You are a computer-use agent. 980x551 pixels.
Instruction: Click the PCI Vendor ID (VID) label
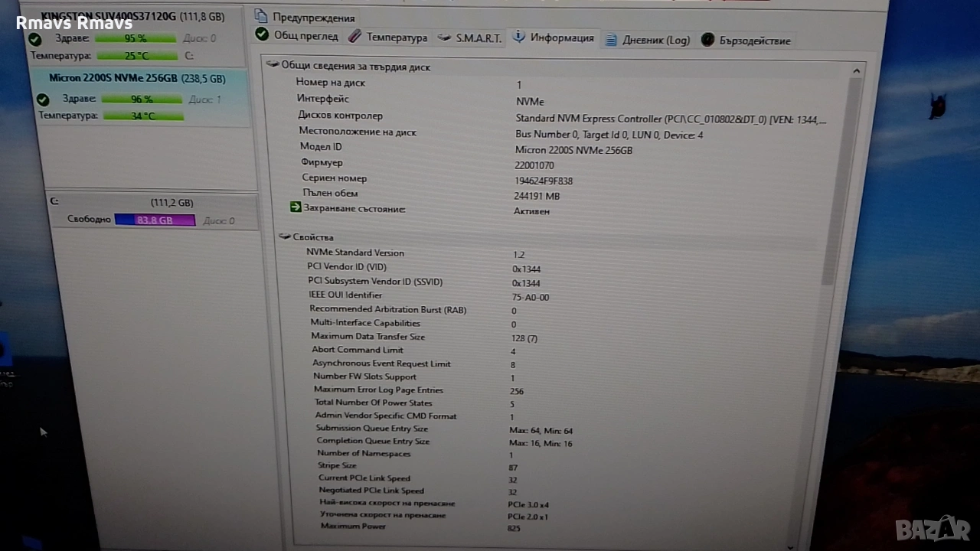pos(347,266)
